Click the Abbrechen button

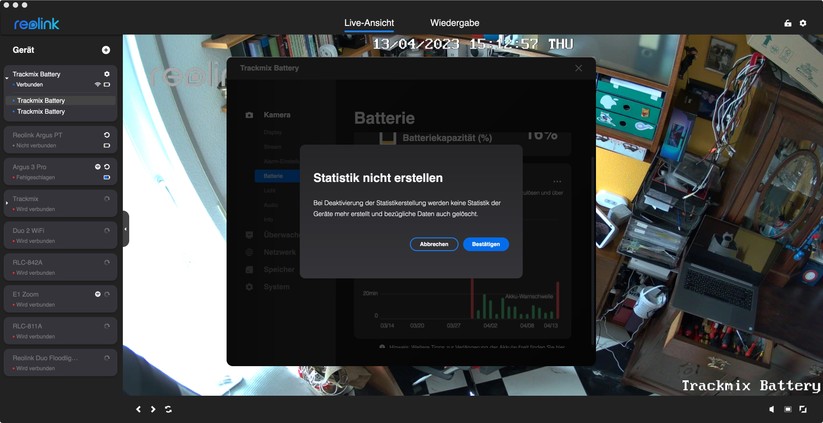[434, 244]
